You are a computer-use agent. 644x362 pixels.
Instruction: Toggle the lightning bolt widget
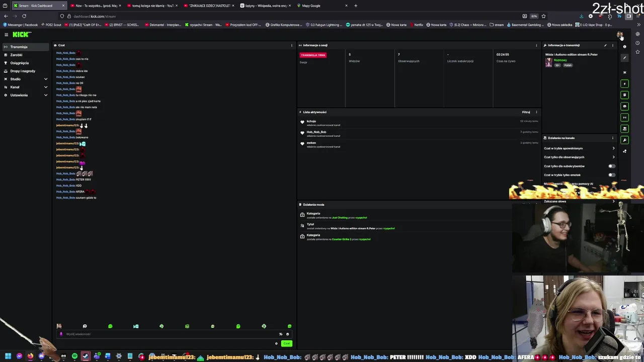coord(624,84)
